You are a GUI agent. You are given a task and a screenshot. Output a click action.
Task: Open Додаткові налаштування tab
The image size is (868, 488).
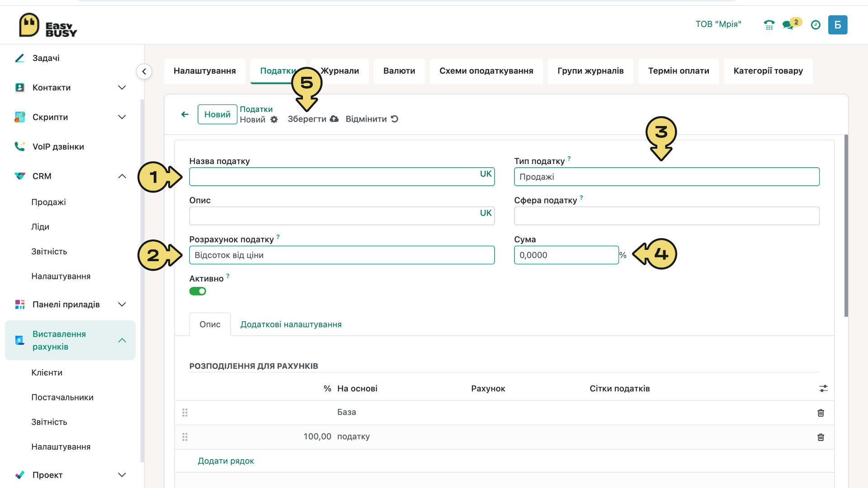coord(291,324)
